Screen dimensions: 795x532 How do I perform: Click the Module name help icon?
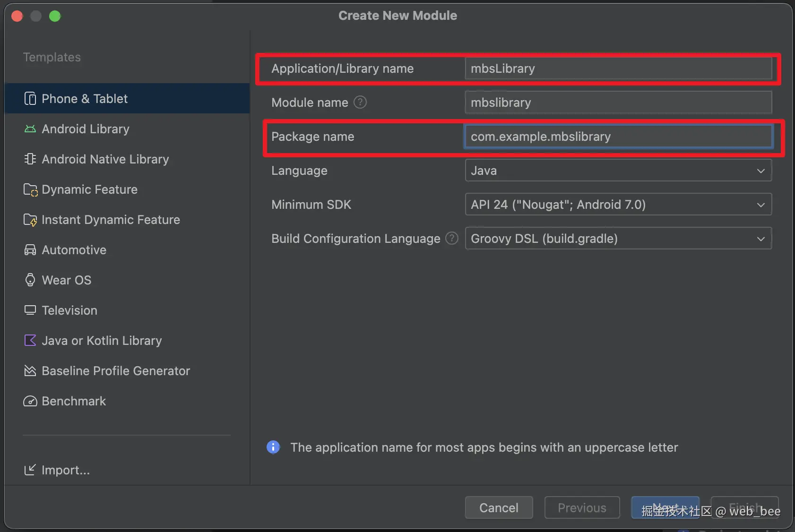coord(360,103)
